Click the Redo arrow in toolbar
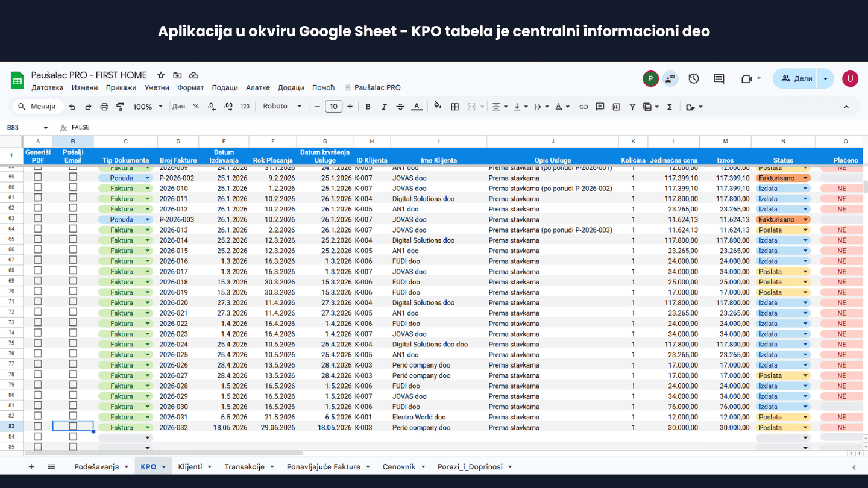The height and width of the screenshot is (488, 868). point(88,107)
